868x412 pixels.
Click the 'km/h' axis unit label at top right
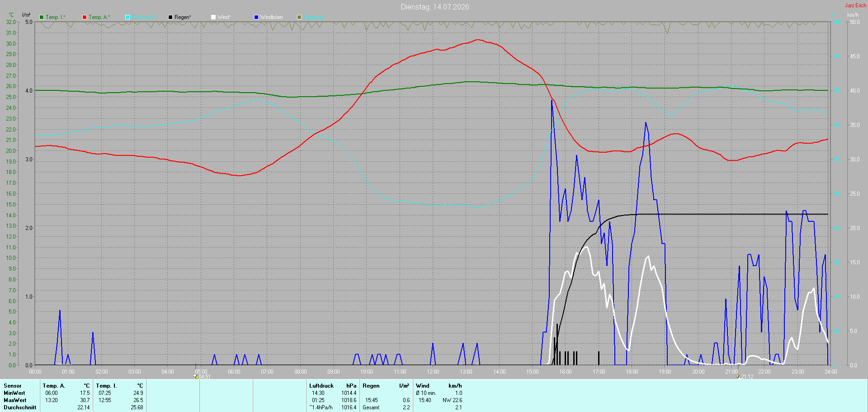(853, 15)
